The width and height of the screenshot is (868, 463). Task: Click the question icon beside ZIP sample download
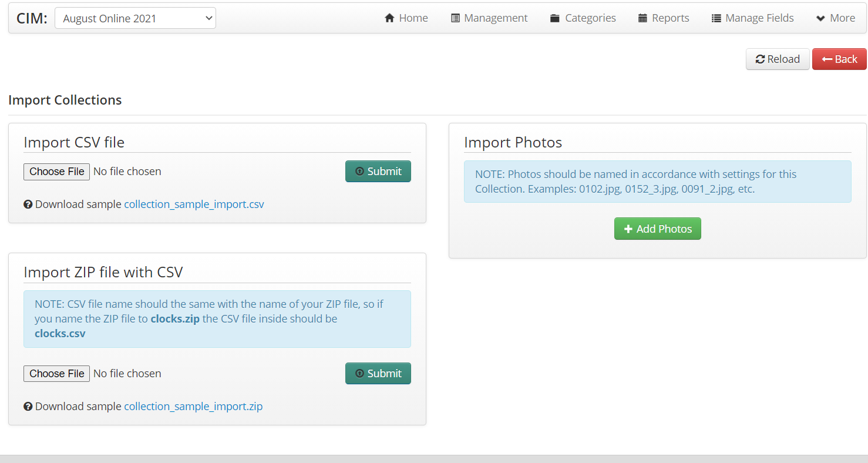tap(28, 407)
